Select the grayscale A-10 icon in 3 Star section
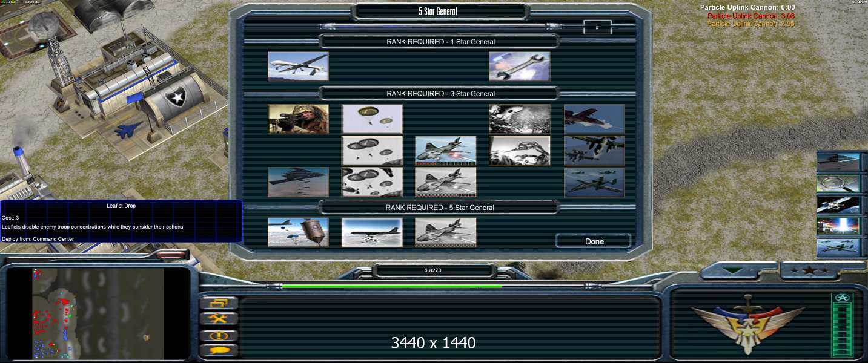 pos(446,182)
